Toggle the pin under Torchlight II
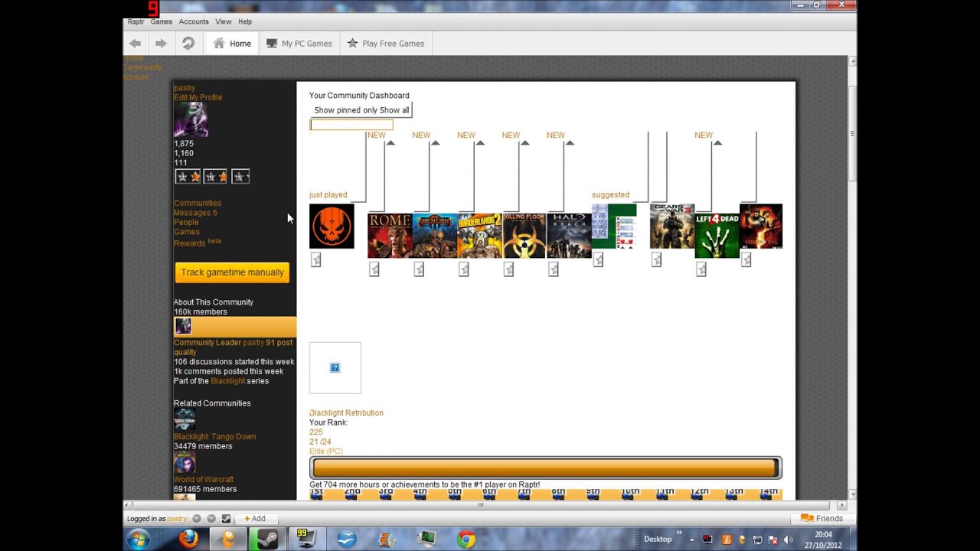Image resolution: width=980 pixels, height=551 pixels. point(419,269)
